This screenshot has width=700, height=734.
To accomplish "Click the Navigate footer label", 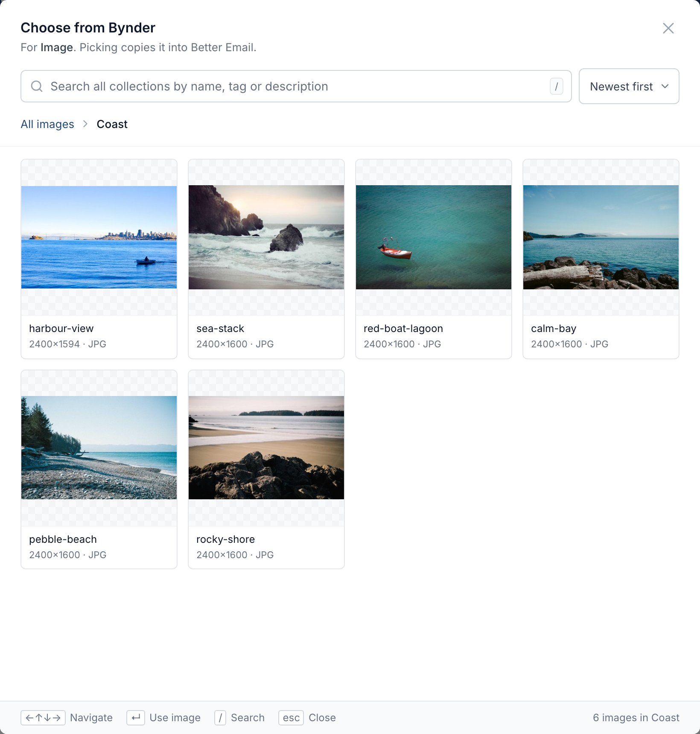I will (x=91, y=718).
